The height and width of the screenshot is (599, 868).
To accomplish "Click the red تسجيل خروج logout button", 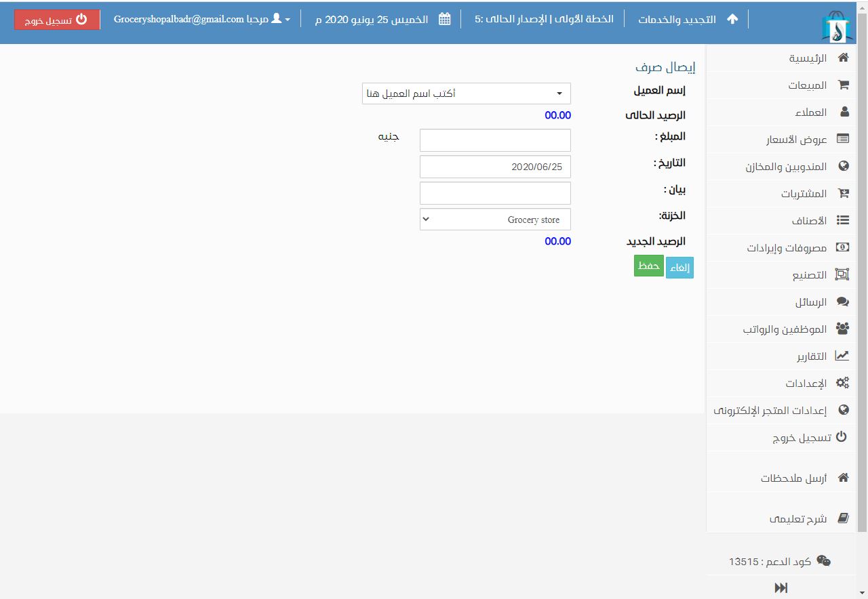I will click(x=57, y=20).
